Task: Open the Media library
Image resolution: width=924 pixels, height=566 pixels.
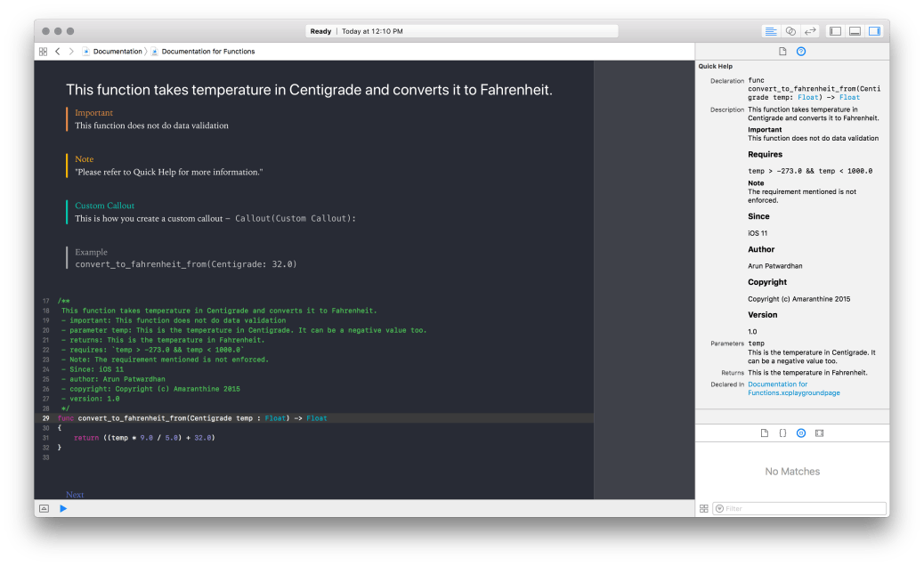Action: point(819,433)
